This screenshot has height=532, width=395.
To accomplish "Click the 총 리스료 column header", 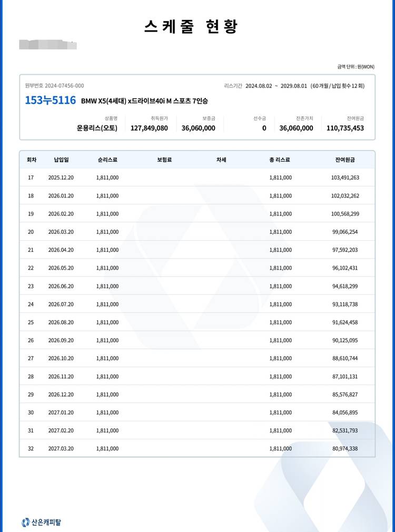I will (x=280, y=160).
